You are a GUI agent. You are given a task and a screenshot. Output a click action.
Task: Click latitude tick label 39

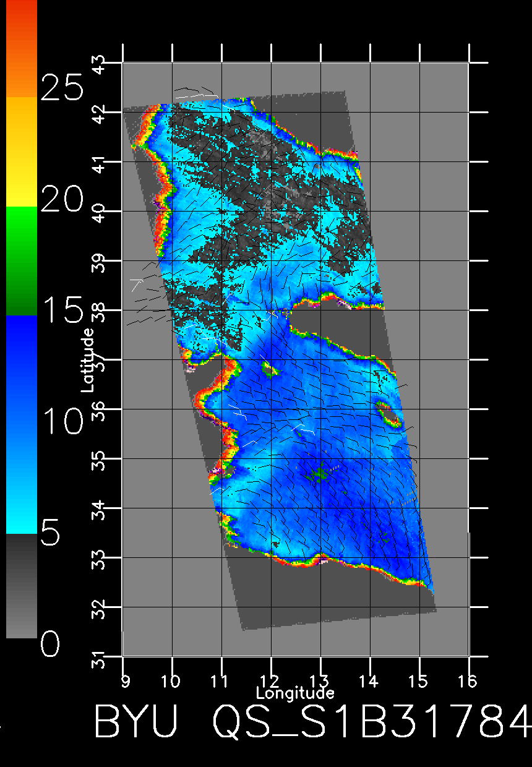[98, 262]
